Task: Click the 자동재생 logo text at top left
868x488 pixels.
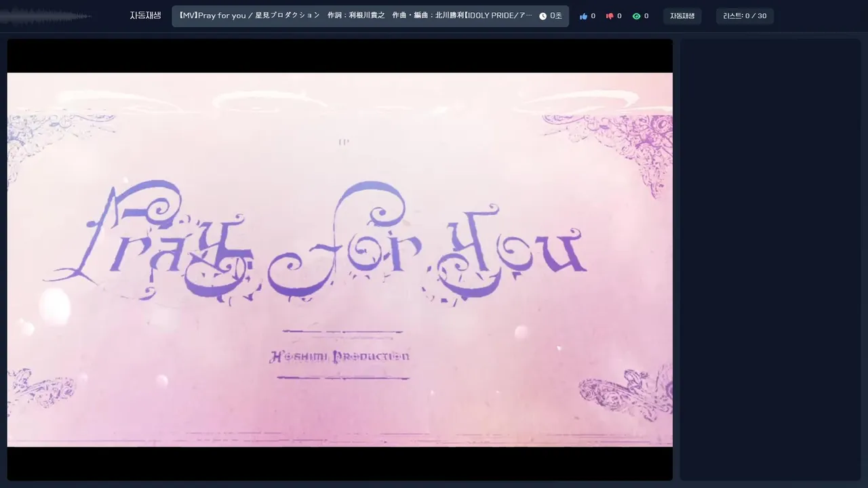Action: (x=145, y=16)
